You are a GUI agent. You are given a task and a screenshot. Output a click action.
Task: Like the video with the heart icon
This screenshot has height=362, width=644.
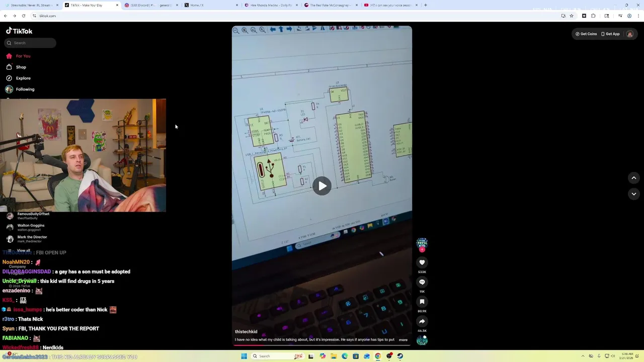point(422,262)
